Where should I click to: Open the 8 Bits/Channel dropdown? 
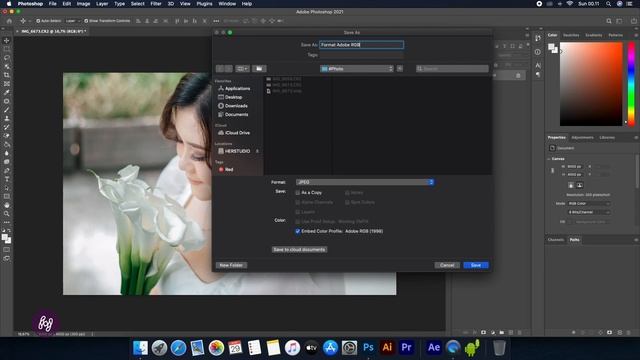(x=589, y=212)
